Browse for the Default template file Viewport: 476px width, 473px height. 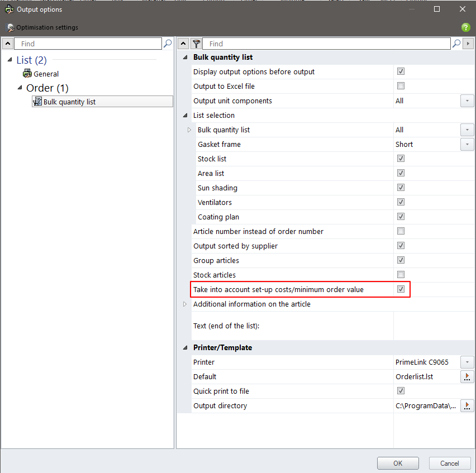467,377
